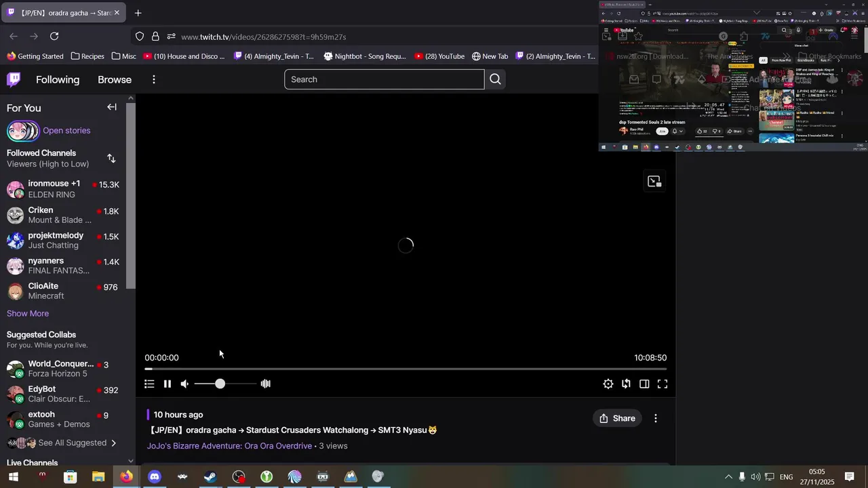Viewport: 868px width, 488px height.
Task: Click Show More followed channels
Action: click(28, 313)
